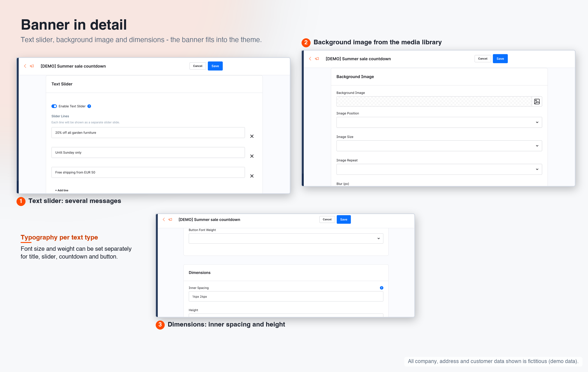
Task: Edit the 'Free shipping from EUR 50' field
Action: point(148,172)
